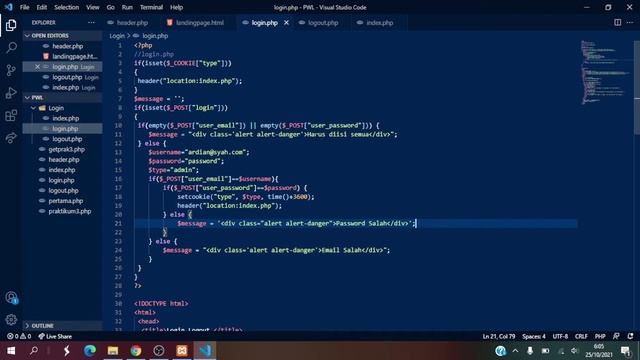This screenshot has width=640, height=360.
Task: Click the VS Code logo icon
Action: 9,7
